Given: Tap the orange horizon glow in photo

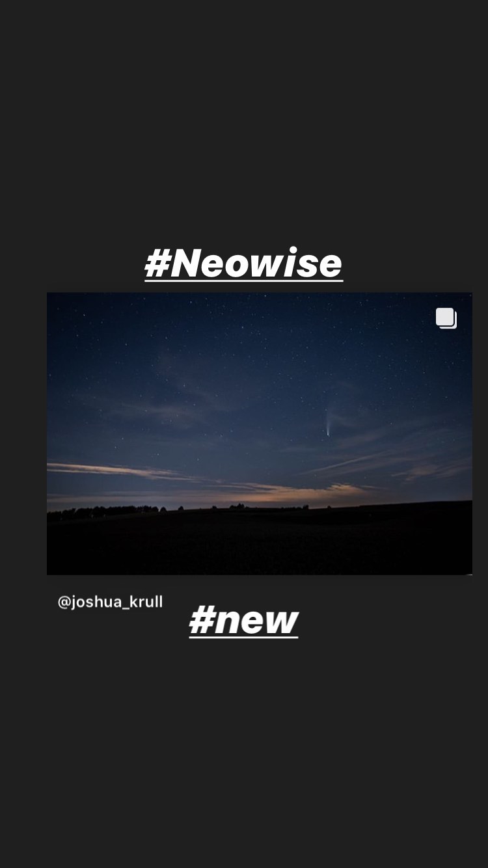Looking at the screenshot, I should click(306, 493).
